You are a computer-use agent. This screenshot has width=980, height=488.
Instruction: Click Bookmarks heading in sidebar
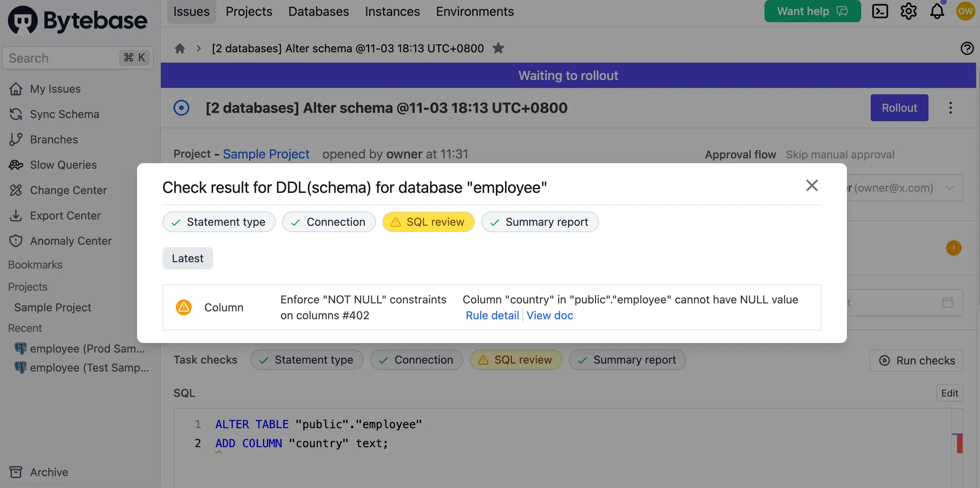(35, 265)
